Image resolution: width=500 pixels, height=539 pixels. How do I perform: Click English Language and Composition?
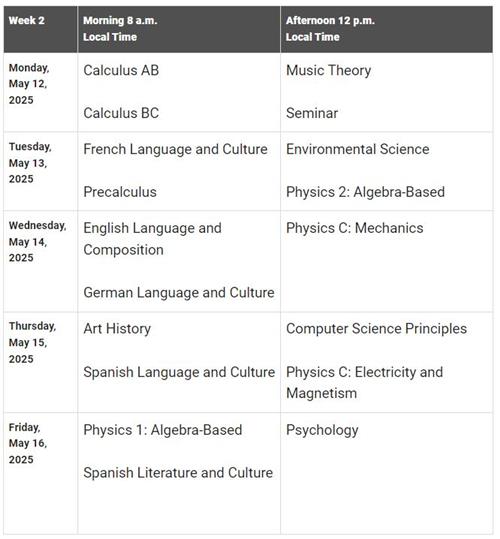click(153, 239)
